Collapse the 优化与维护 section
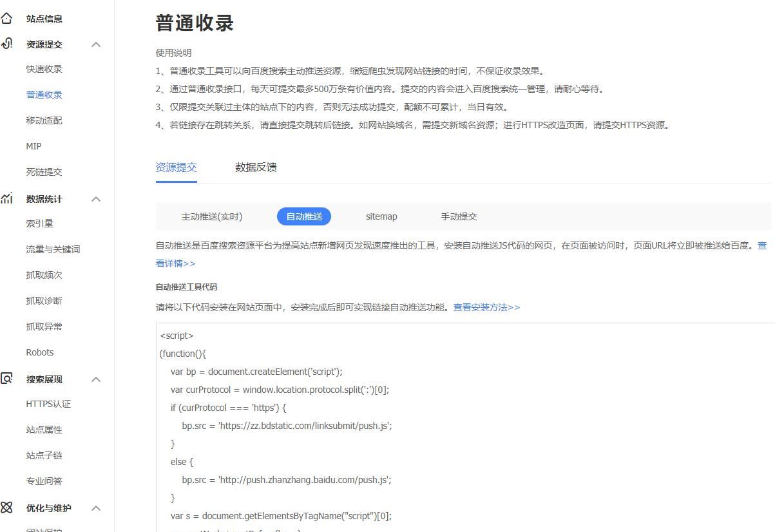 (x=96, y=508)
